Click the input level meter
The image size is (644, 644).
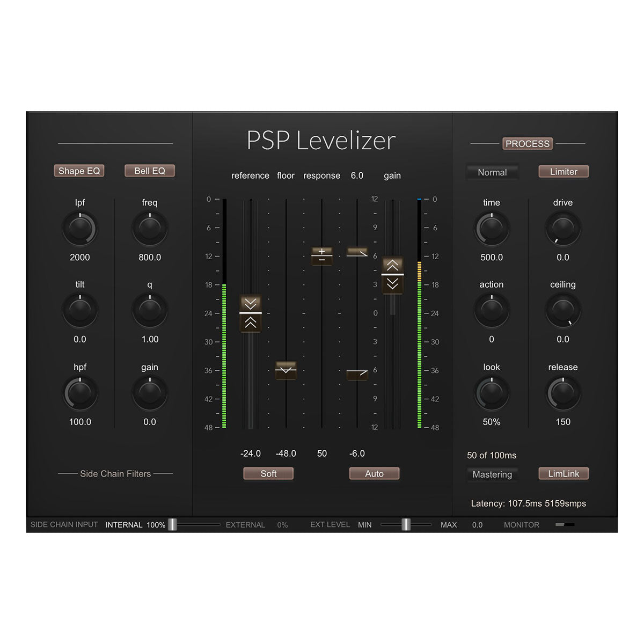pos(224,313)
